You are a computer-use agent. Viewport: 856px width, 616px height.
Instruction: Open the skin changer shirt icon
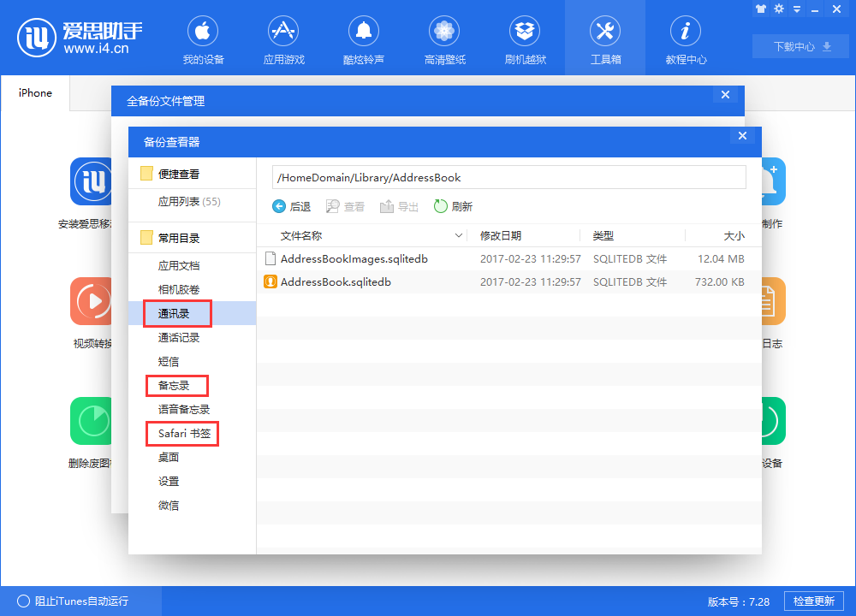pyautogui.click(x=760, y=9)
